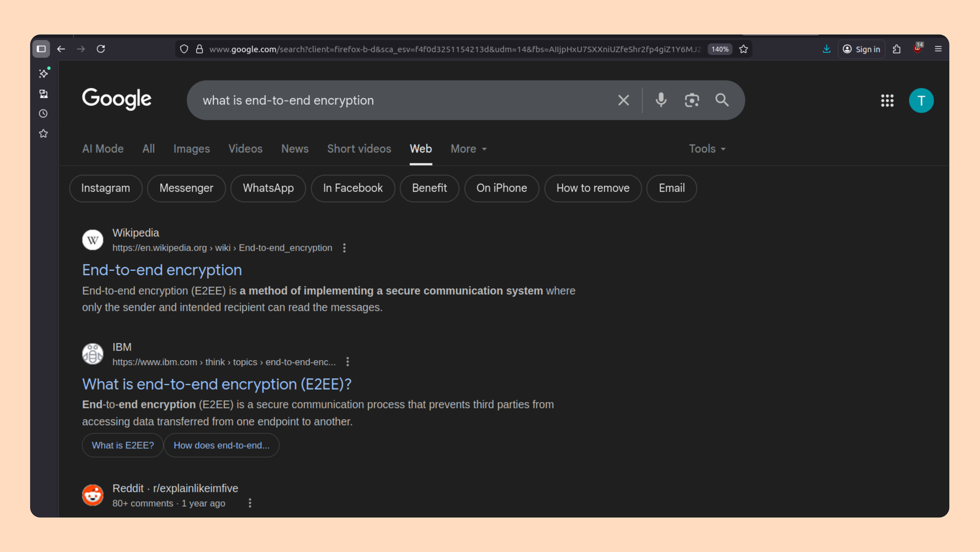The height and width of the screenshot is (552, 980).
Task: Open the Firefox hamburger menu
Action: click(938, 49)
